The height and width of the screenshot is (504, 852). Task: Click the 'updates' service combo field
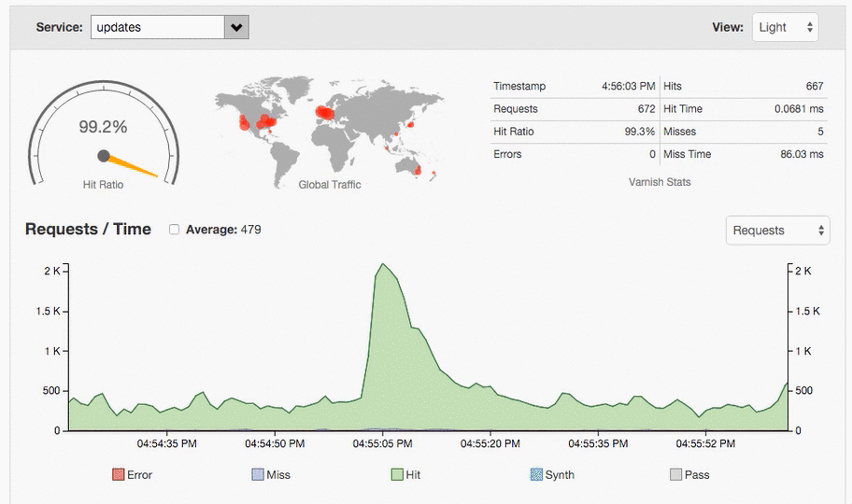(158, 27)
